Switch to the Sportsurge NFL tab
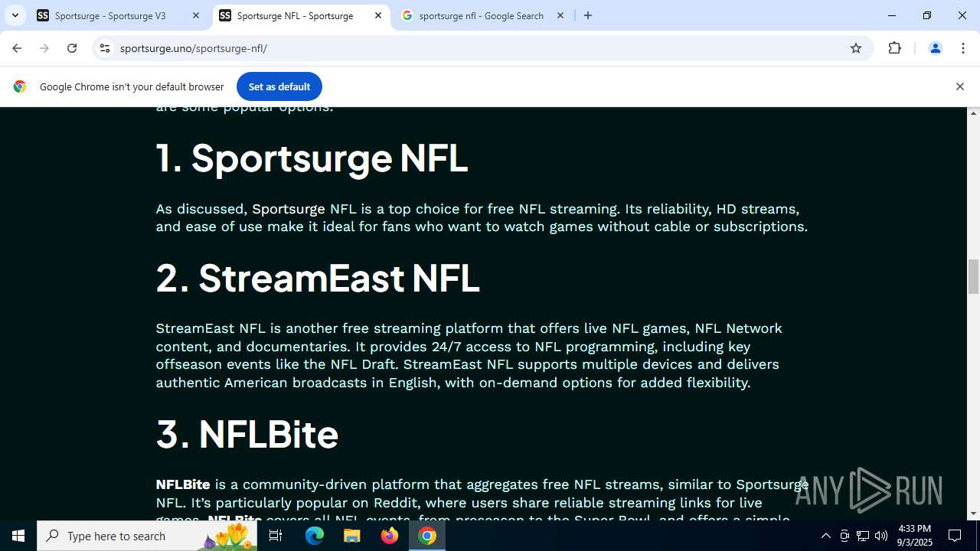The width and height of the screenshot is (980, 551). pyautogui.click(x=301, y=15)
